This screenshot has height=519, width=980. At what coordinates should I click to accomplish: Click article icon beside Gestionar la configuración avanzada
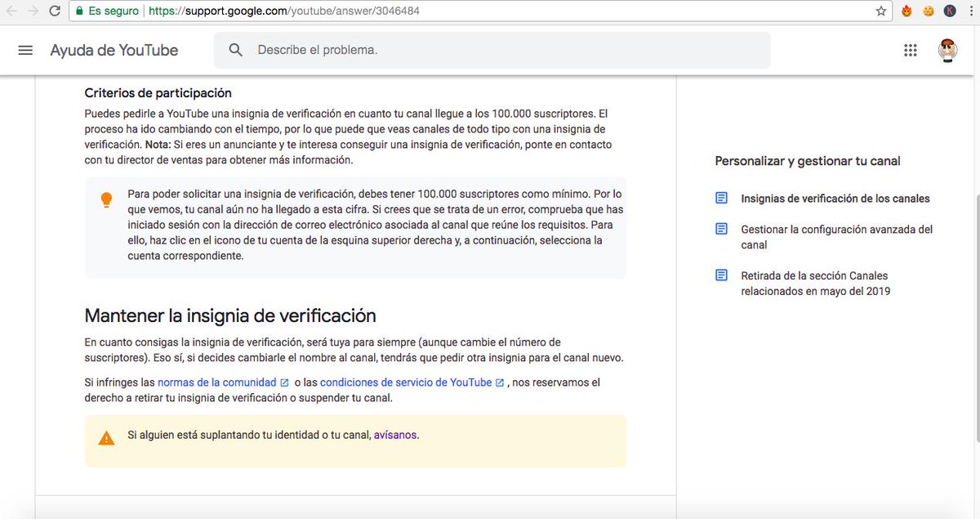(721, 229)
